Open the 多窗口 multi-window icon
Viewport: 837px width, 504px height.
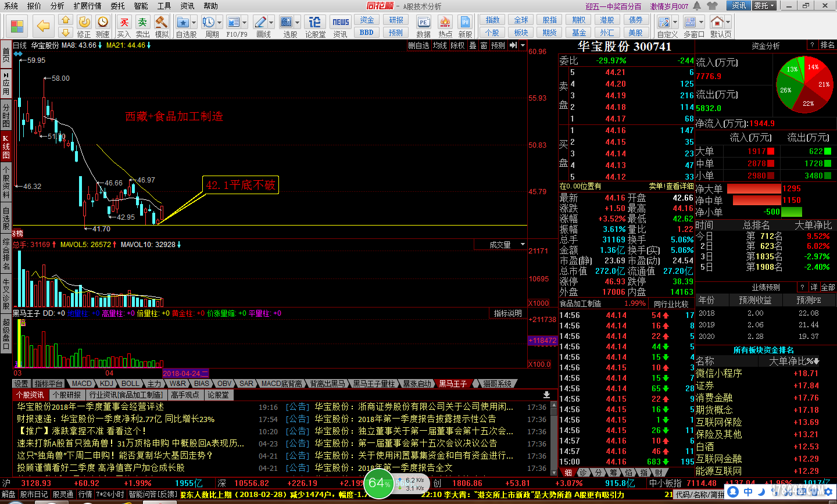point(690,22)
